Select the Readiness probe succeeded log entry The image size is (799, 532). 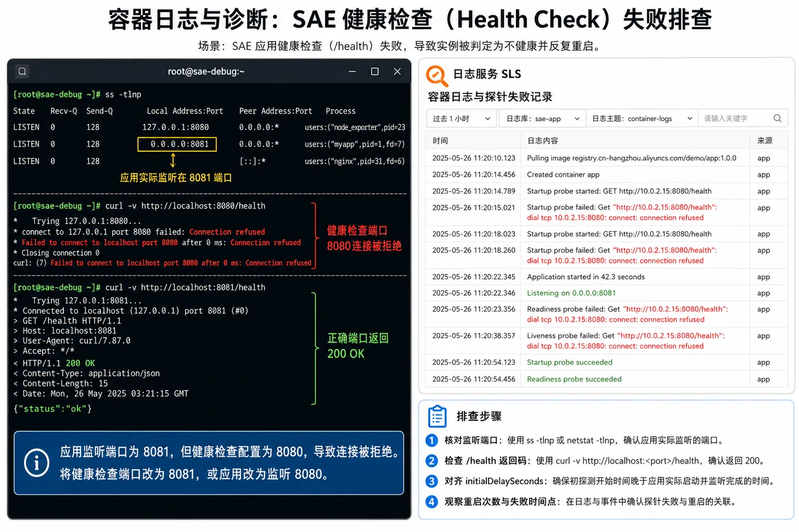[607, 379]
